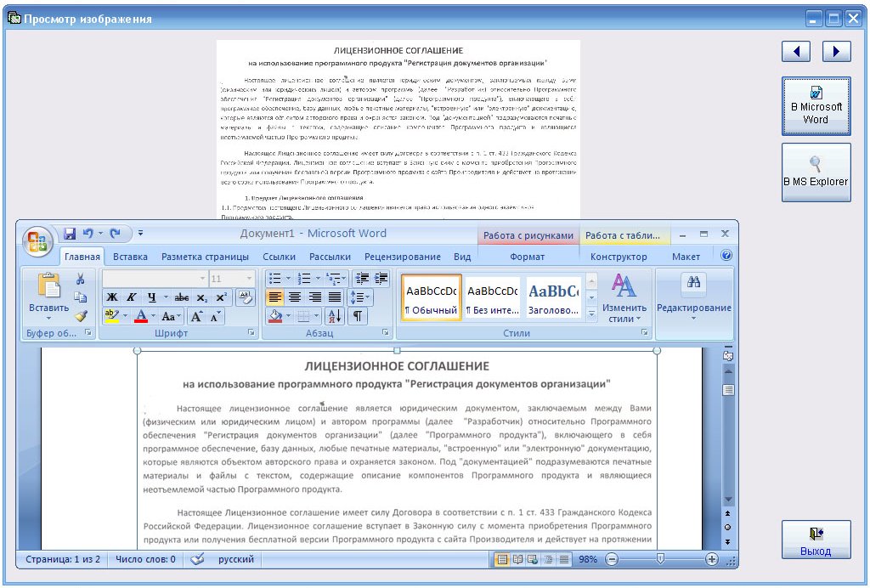The height and width of the screenshot is (588, 870).
Task: Open the font size dropdown showing 11
Action: click(x=249, y=279)
